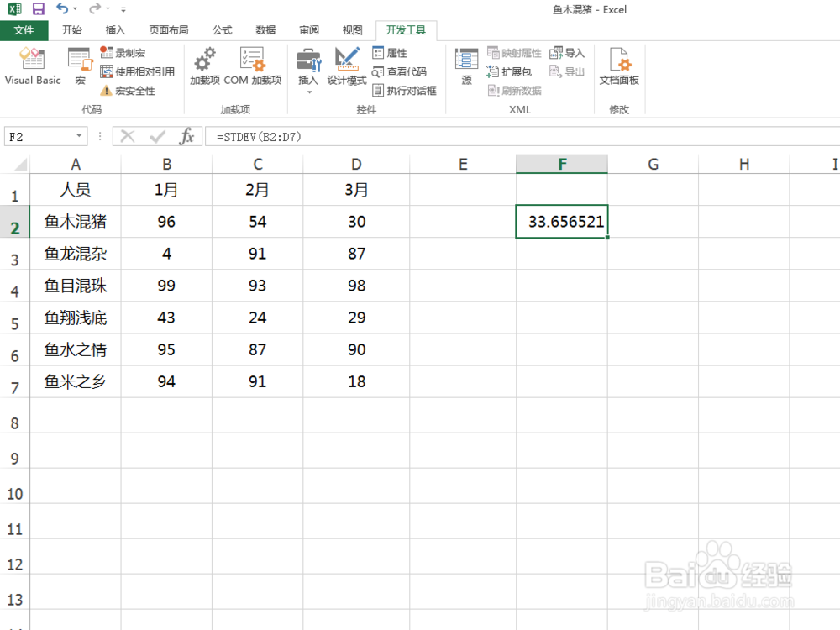Image resolution: width=840 pixels, height=630 pixels.
Task: Select cell containing 鱼龙混杂
Action: (x=76, y=254)
